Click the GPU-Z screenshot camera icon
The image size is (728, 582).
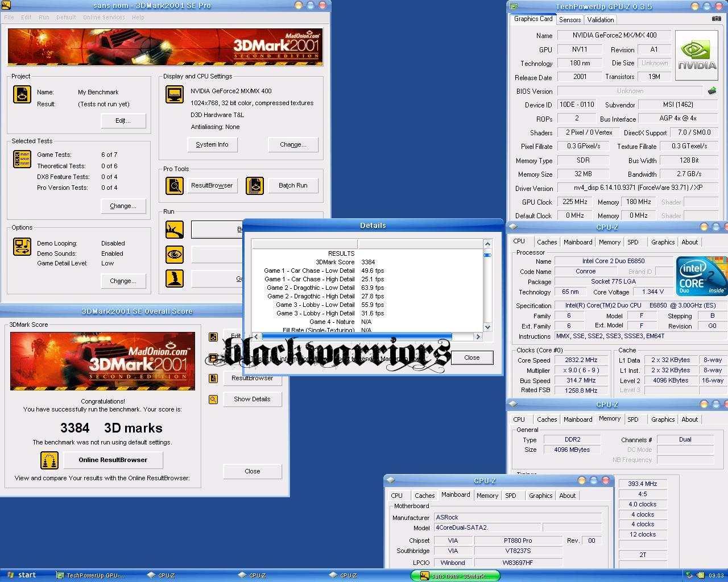click(x=716, y=19)
